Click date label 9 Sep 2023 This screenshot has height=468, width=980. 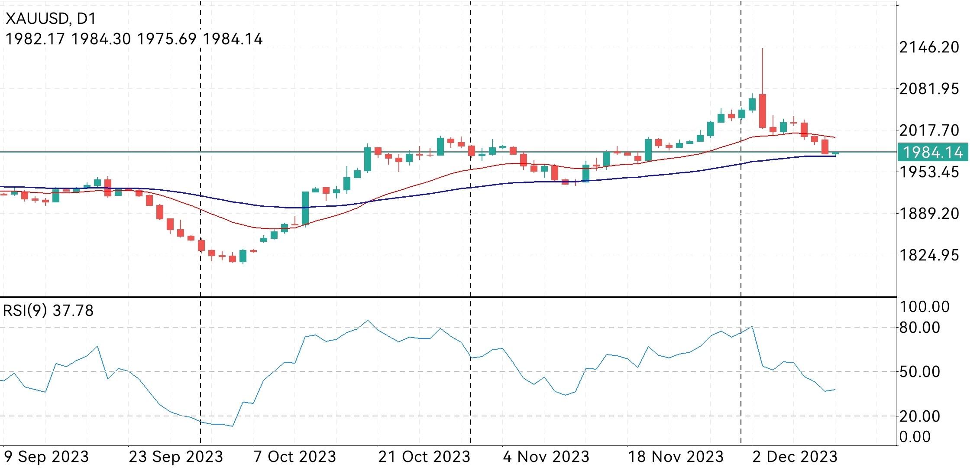[x=46, y=457]
